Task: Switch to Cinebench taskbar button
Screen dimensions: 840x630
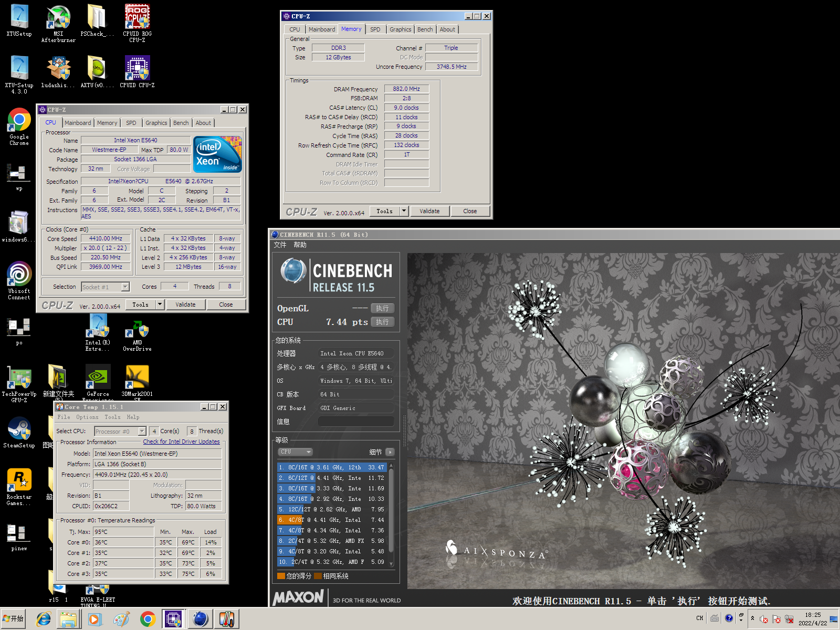Action: pos(201,619)
